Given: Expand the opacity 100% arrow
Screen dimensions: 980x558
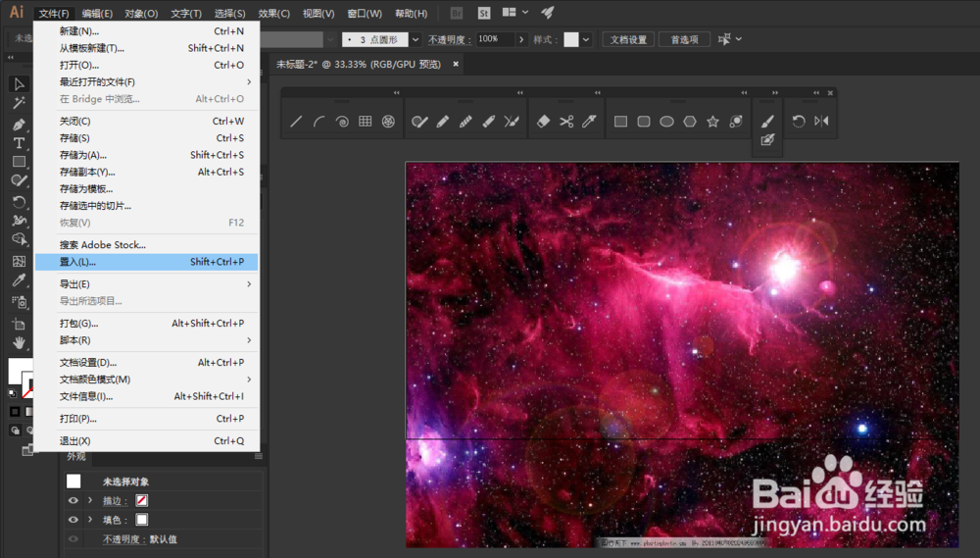Looking at the screenshot, I should pyautogui.click(x=521, y=39).
